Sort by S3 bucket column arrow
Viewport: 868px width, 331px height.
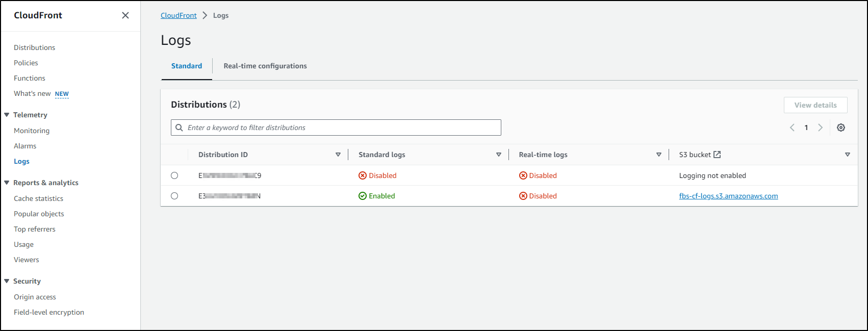pyautogui.click(x=848, y=155)
